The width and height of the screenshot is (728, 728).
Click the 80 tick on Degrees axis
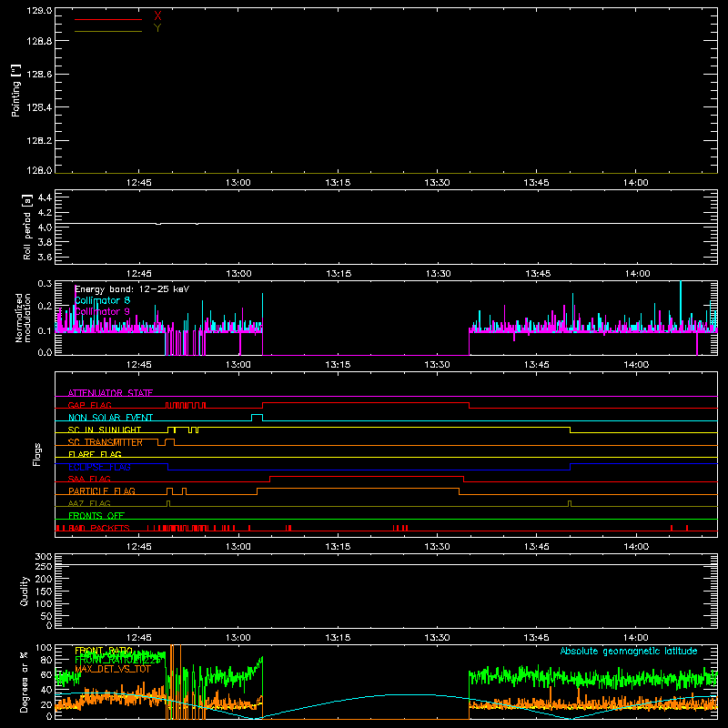coord(47,660)
